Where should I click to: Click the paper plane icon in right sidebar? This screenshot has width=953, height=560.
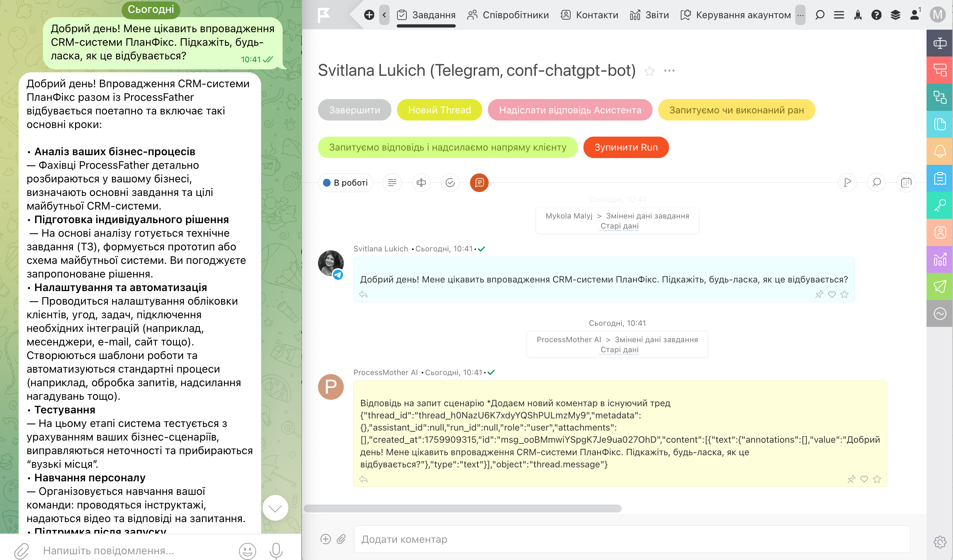pos(940,286)
